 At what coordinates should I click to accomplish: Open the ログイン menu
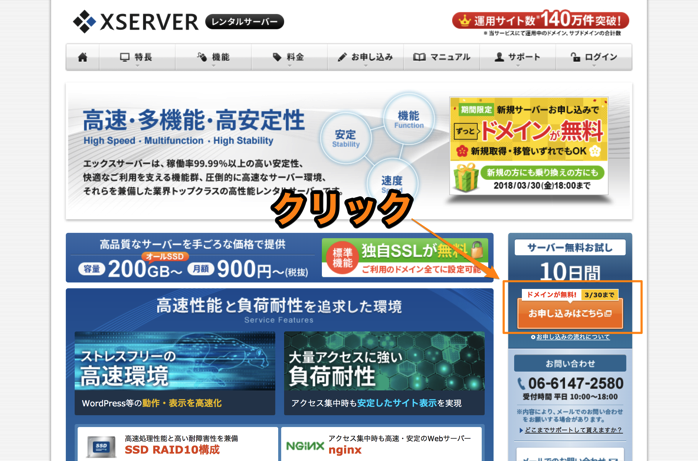click(593, 57)
